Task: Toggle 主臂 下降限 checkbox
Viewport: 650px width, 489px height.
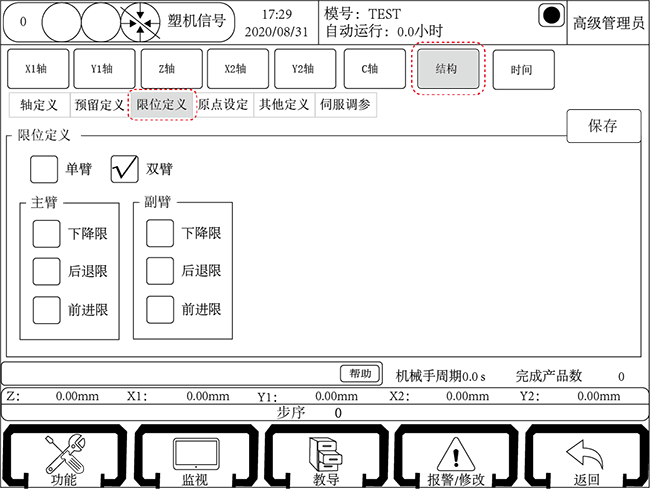Action: pyautogui.click(x=47, y=234)
